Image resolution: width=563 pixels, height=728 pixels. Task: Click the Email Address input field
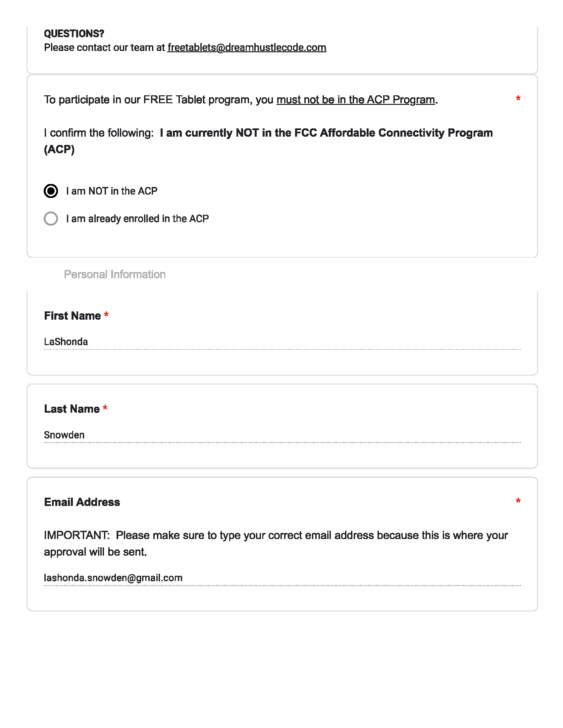click(282, 578)
